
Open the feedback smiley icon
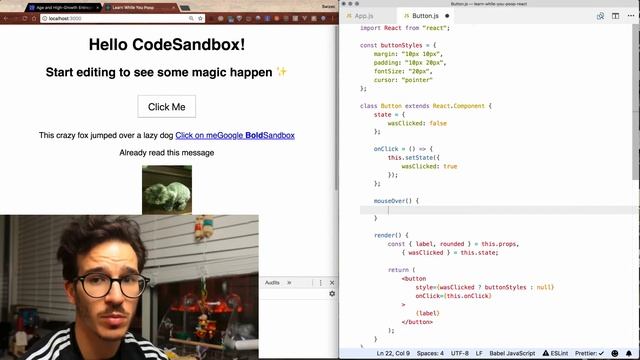point(615,353)
